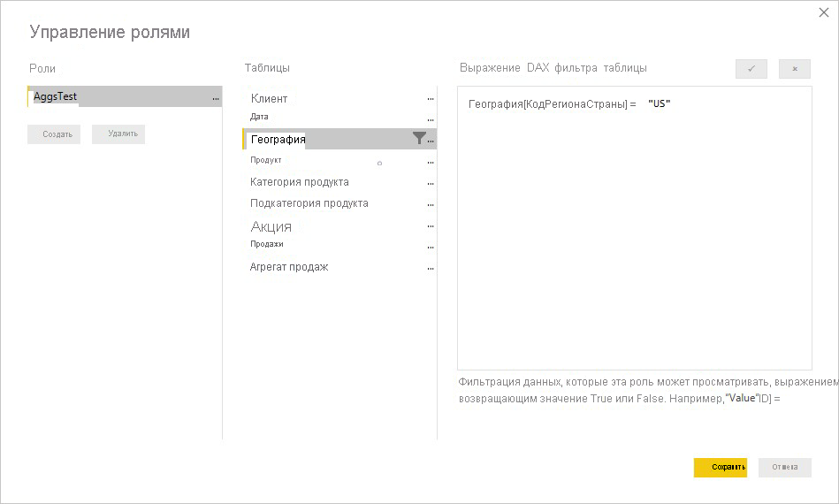This screenshot has width=839, height=504.
Task: Verify the DAX expression with checkmark button
Action: [751, 69]
